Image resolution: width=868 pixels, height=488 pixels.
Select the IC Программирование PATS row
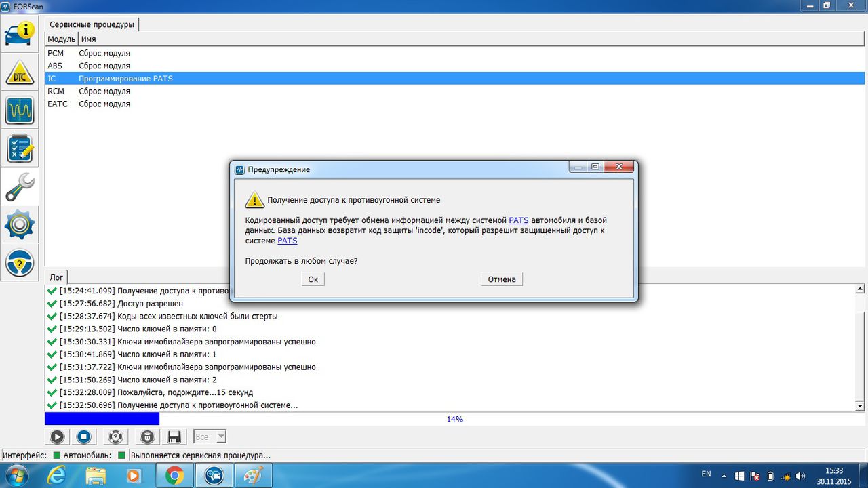[455, 79]
